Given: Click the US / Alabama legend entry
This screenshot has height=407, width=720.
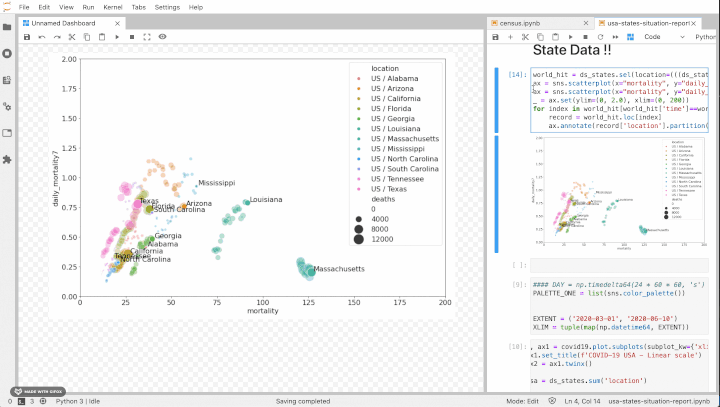Looking at the screenshot, I should 394,79.
